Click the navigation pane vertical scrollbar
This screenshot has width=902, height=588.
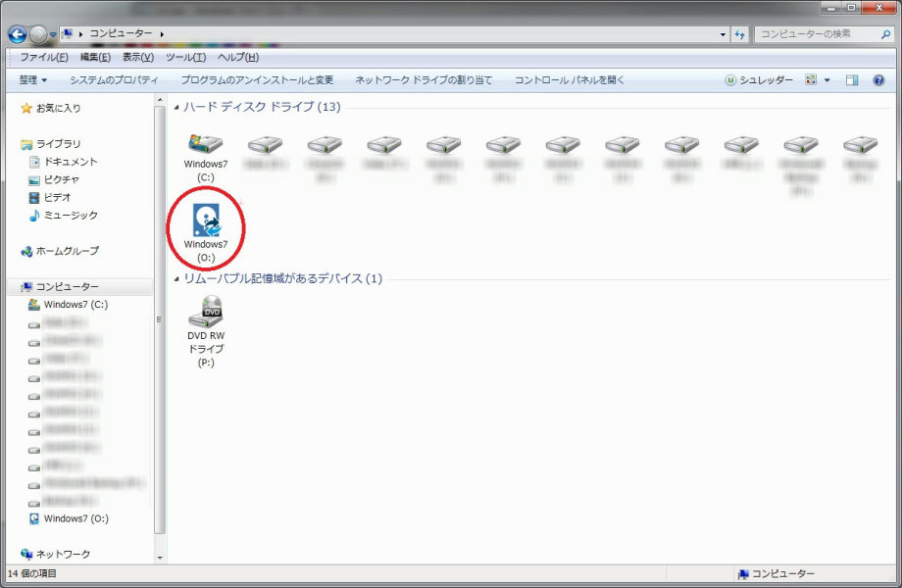tap(160, 323)
